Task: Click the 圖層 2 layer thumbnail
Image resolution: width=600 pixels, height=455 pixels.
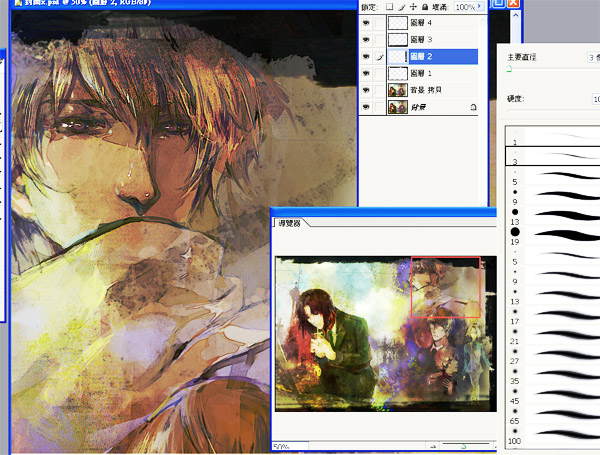Action: [x=398, y=57]
